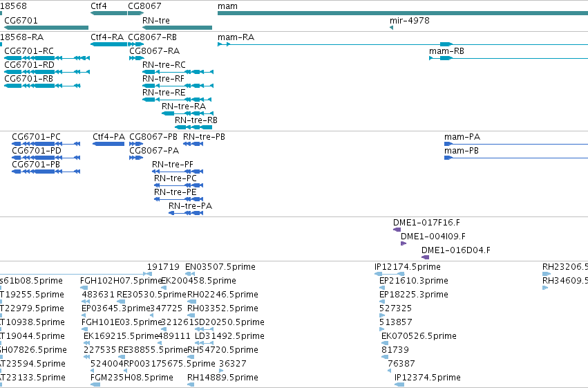The width and height of the screenshot is (588, 388).
Task: Click transcript CG6701-RB
Action: (x=42, y=86)
